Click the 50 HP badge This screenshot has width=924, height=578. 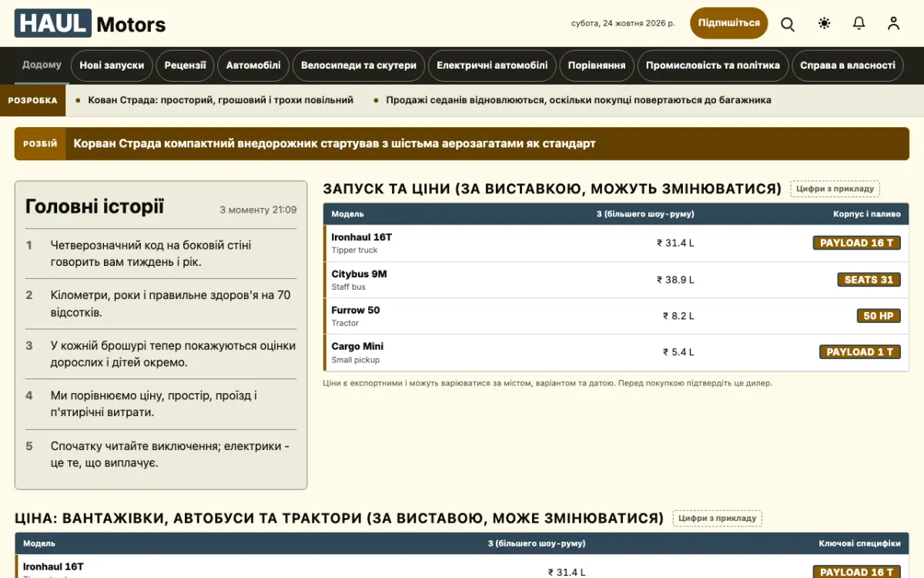pos(879,316)
